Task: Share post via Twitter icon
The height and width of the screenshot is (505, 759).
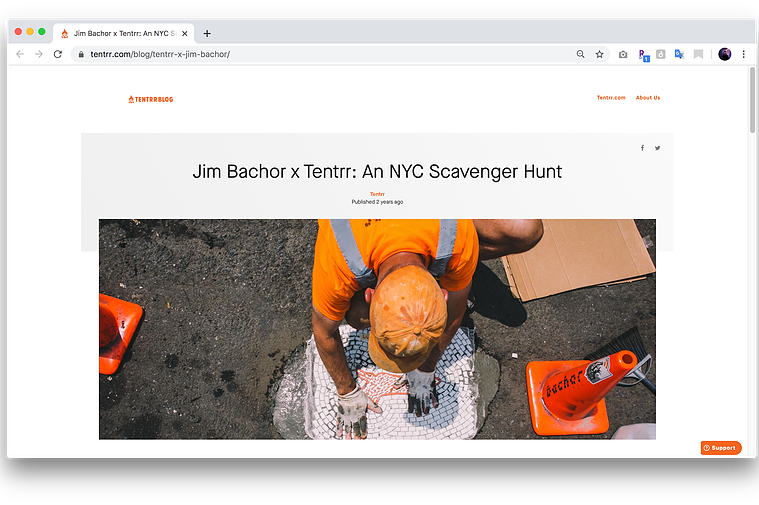Action: 657,148
